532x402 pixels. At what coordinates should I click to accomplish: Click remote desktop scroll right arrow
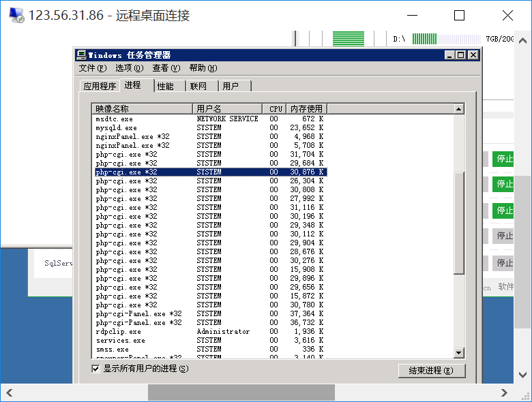point(504,393)
